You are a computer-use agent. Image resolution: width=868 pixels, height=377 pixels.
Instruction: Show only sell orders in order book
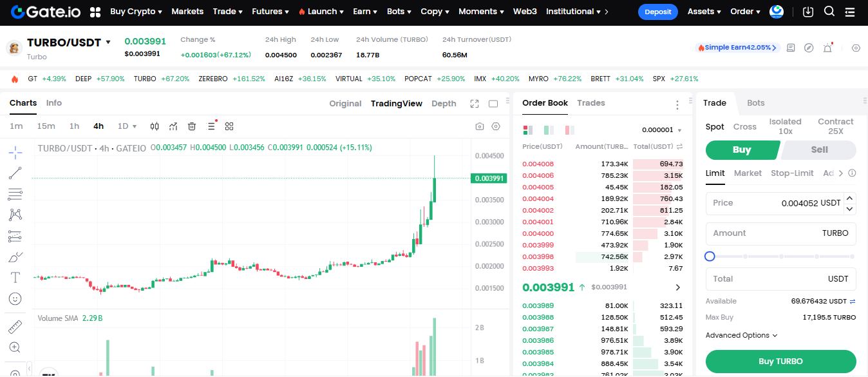tap(569, 130)
